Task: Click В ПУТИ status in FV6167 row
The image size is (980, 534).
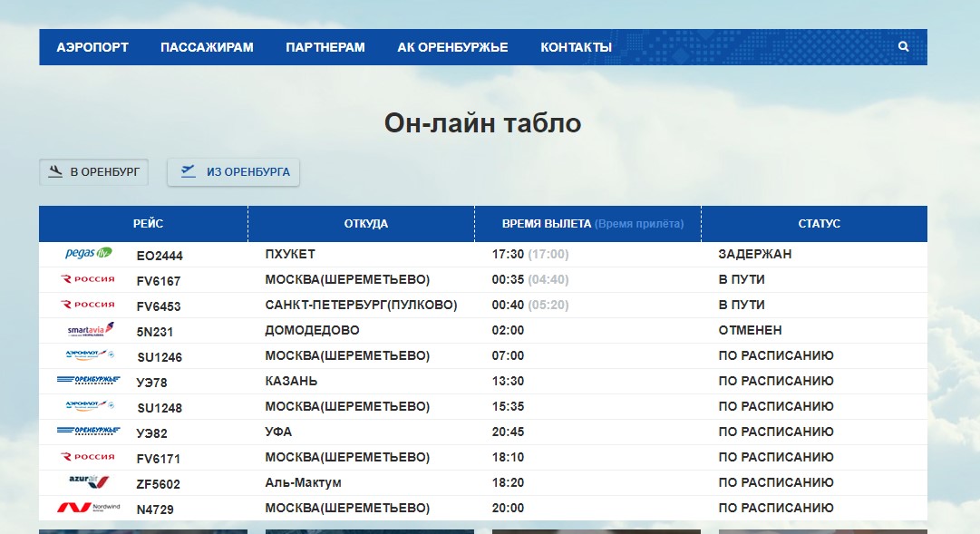Action: [x=742, y=279]
